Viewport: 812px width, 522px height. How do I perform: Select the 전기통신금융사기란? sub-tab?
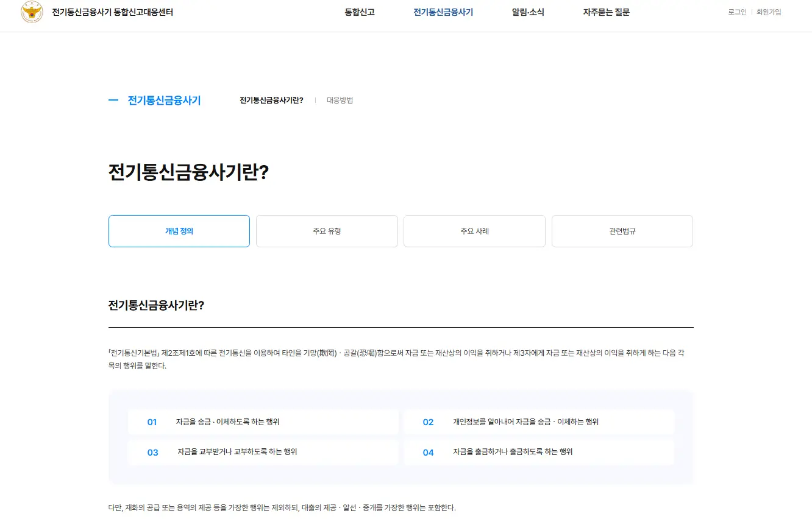pos(272,100)
